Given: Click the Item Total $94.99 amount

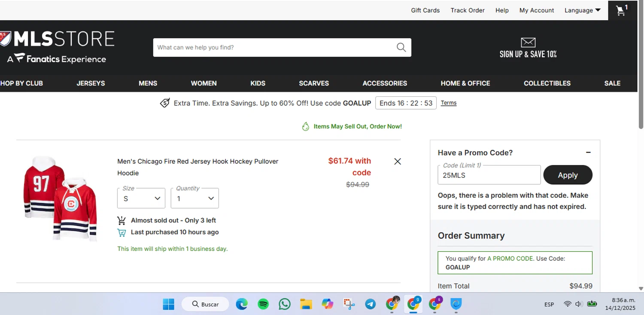Looking at the screenshot, I should coord(581,286).
